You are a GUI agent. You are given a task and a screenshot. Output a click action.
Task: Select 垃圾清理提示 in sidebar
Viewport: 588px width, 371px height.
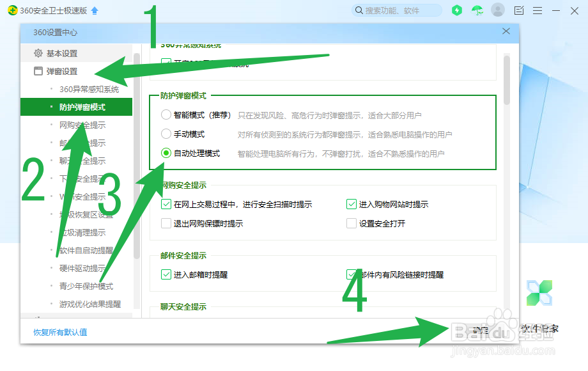tap(76, 232)
